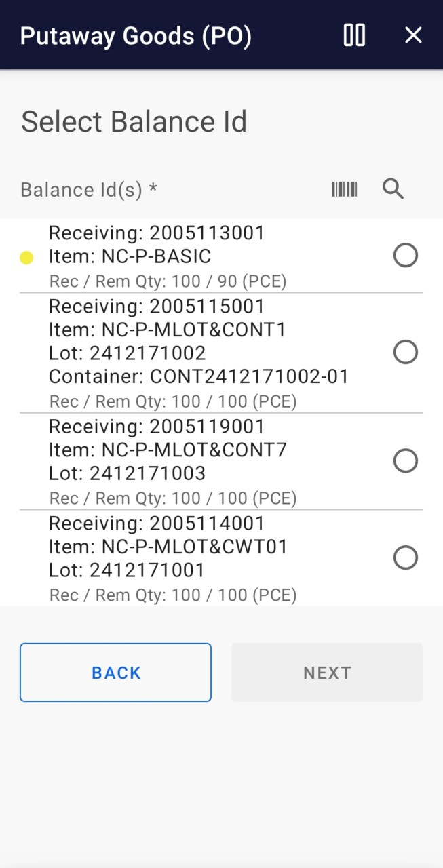Pause the Putaway Goods task

pos(354,35)
